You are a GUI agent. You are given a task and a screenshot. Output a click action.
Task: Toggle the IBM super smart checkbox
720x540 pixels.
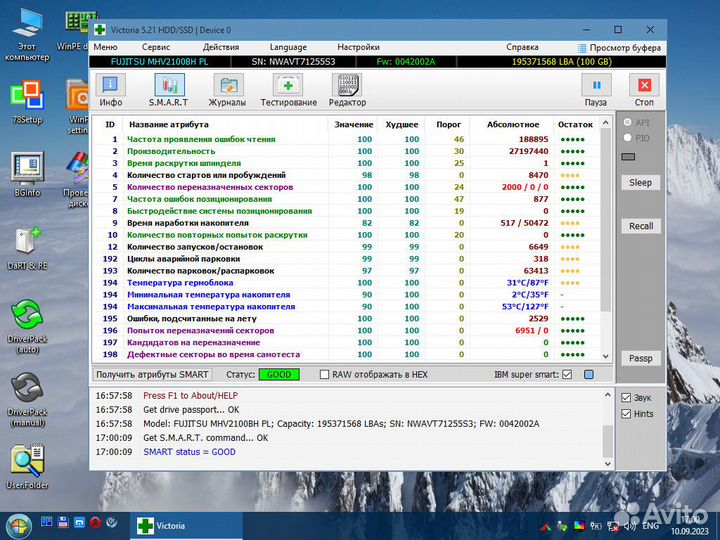(567, 375)
